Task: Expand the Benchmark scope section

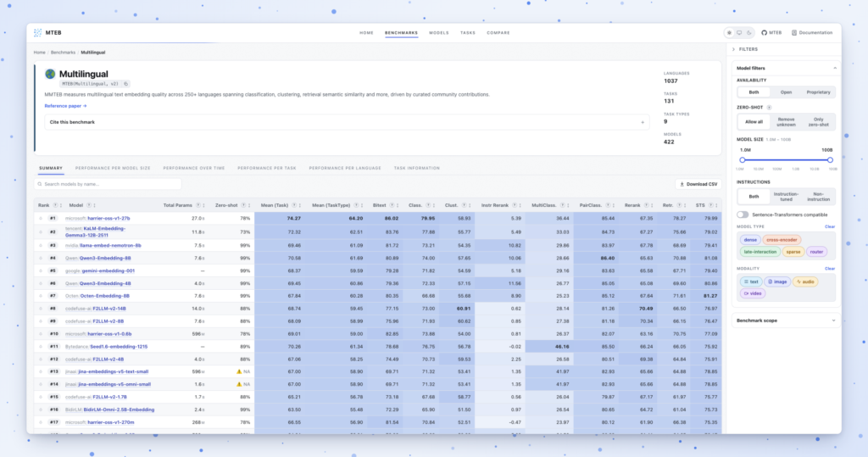Action: pos(786,320)
